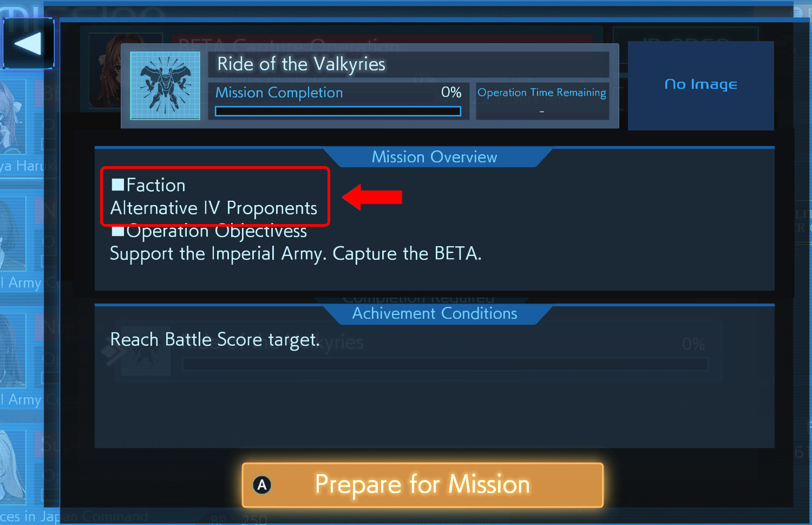Click the Reach Battle Score target condition
Screen dimensions: 812x525
click(x=215, y=340)
